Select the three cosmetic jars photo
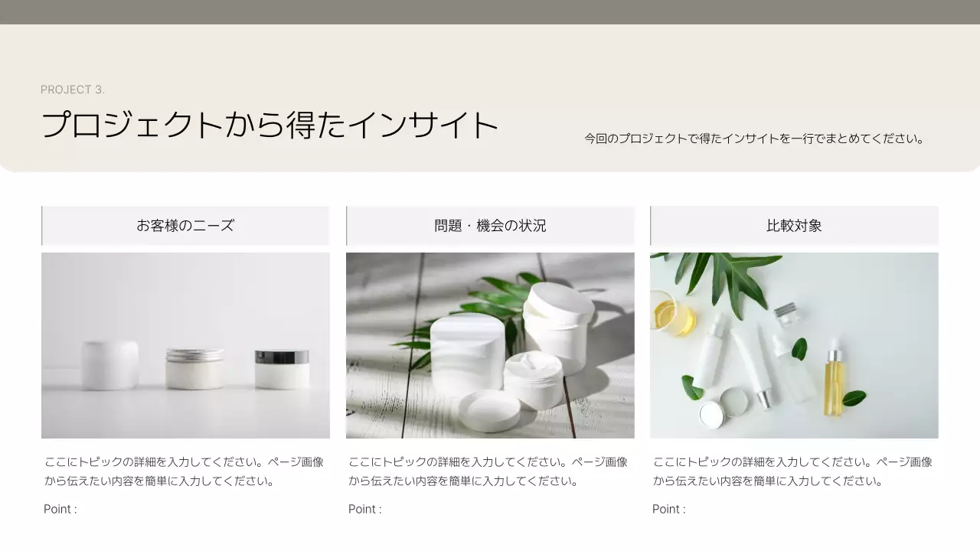 (185, 345)
